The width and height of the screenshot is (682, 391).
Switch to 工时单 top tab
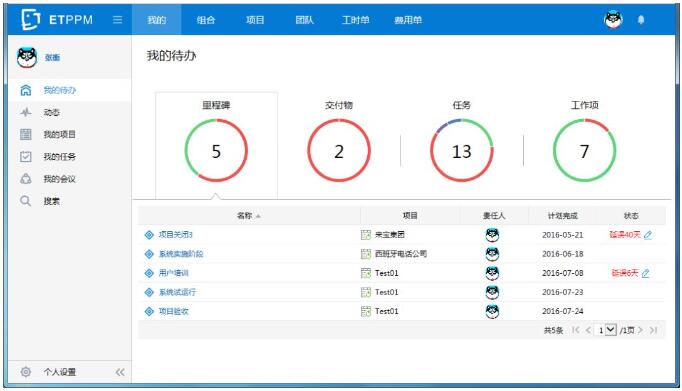coord(356,20)
